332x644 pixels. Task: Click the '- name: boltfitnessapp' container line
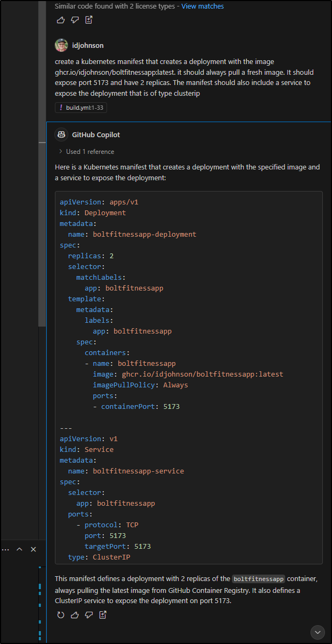click(130, 364)
